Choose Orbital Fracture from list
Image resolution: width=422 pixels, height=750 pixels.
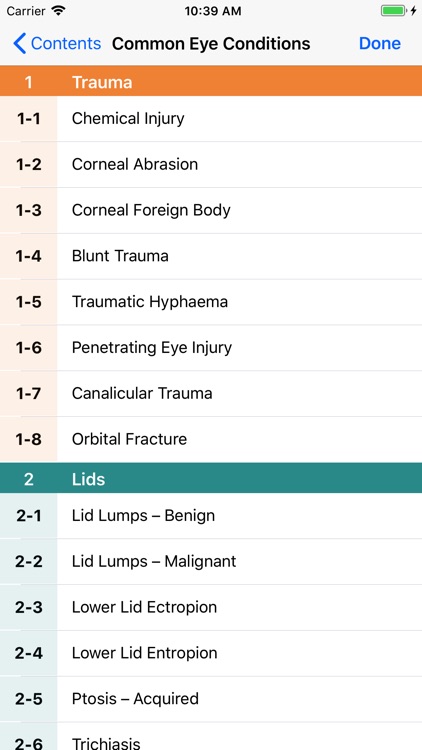pyautogui.click(x=211, y=439)
